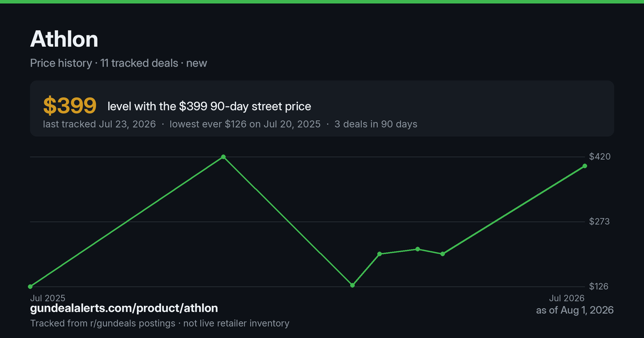Click the large $399 current price
The height and width of the screenshot is (338, 644).
[70, 106]
